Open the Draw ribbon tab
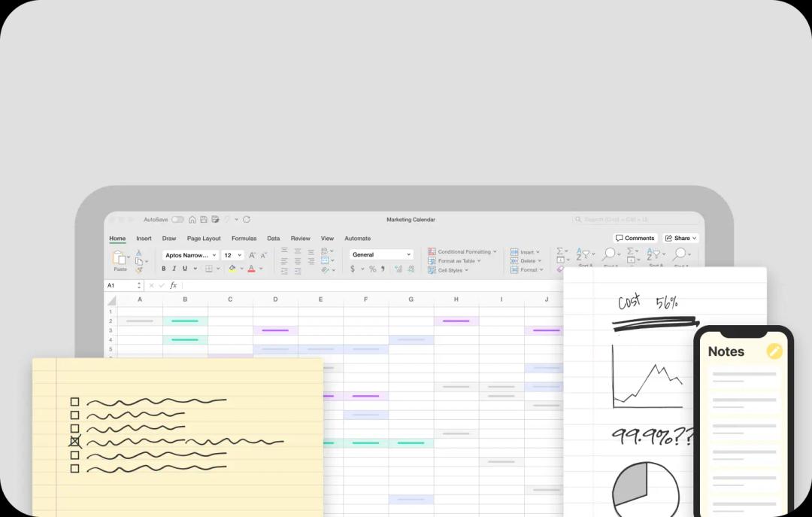This screenshot has width=812, height=517. (x=169, y=239)
